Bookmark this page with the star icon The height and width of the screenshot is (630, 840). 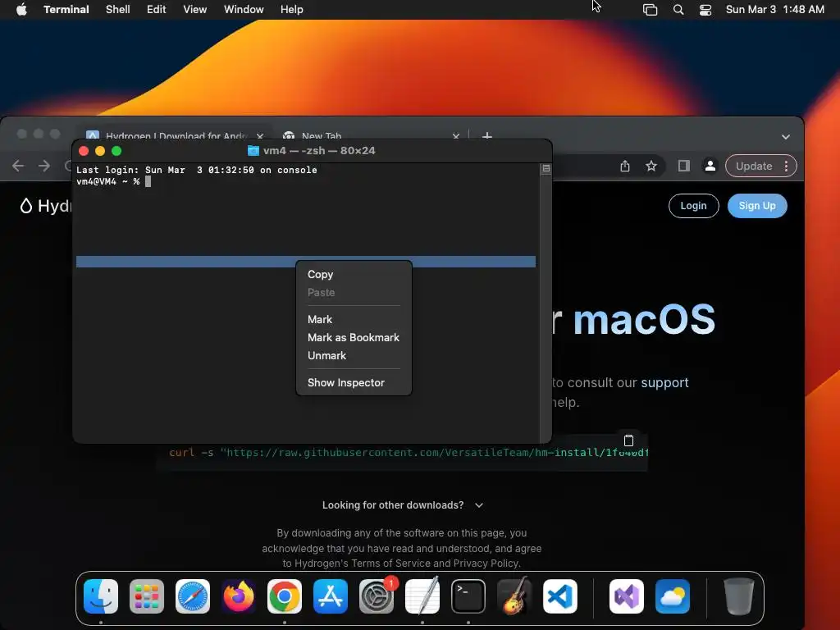(651, 166)
